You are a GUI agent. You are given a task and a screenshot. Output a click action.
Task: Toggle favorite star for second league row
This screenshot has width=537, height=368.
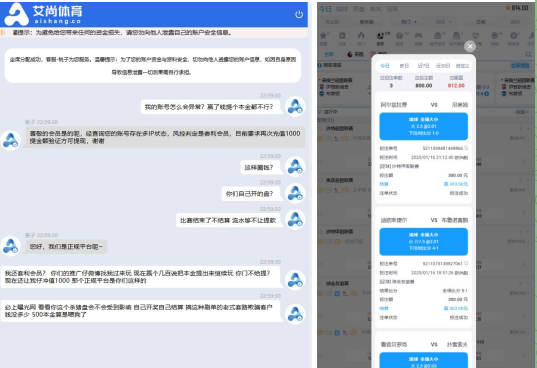point(321,180)
